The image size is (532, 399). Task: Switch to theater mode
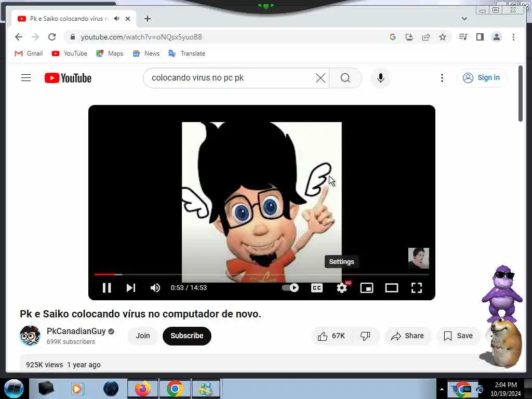(x=392, y=288)
